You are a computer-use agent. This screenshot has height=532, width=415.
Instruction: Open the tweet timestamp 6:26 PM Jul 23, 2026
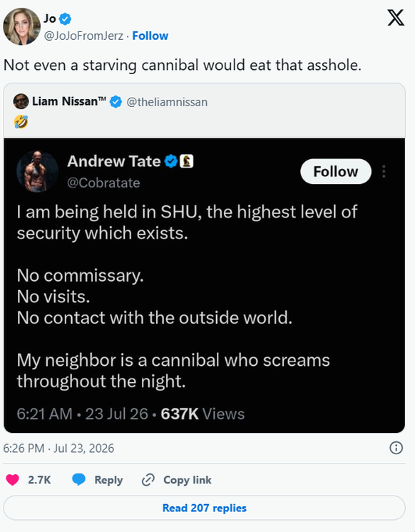click(58, 448)
